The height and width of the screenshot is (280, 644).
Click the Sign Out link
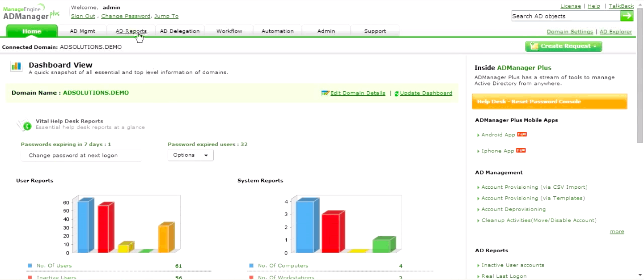coord(83,16)
